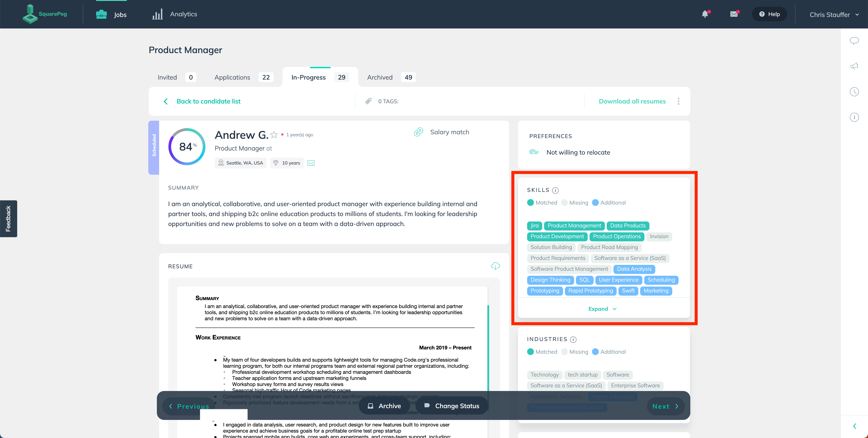Viewport: 868px width, 438px height.
Task: Toggle the Matched skills legend
Action: pyautogui.click(x=542, y=203)
